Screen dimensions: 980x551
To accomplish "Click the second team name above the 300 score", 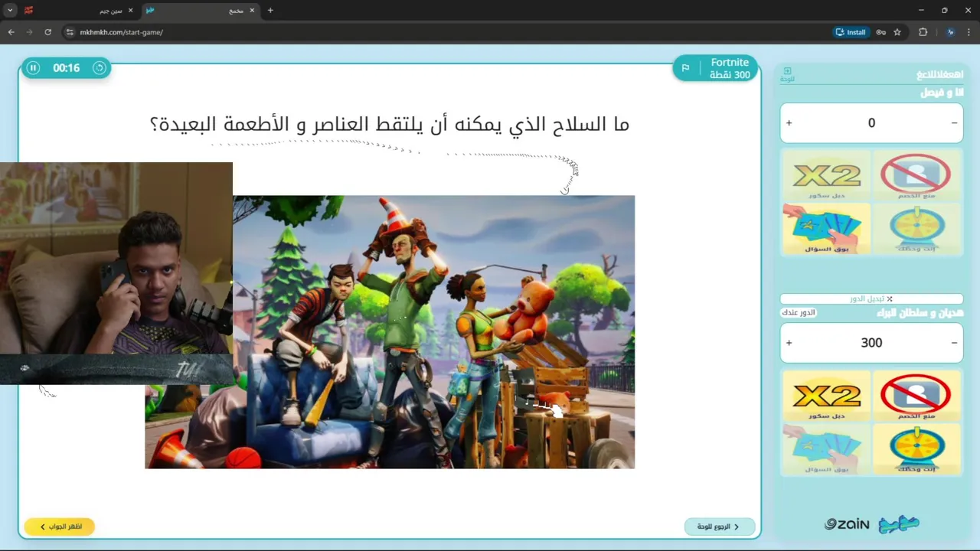I will [920, 313].
